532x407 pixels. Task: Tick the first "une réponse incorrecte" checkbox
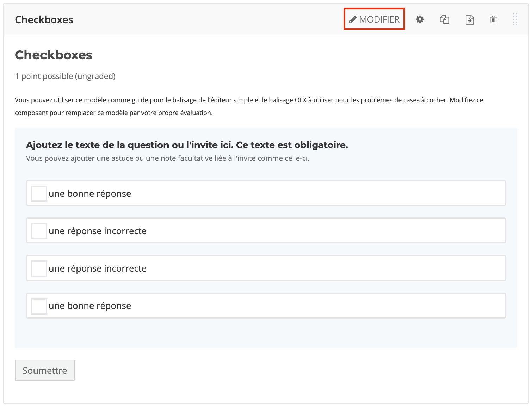coord(39,231)
